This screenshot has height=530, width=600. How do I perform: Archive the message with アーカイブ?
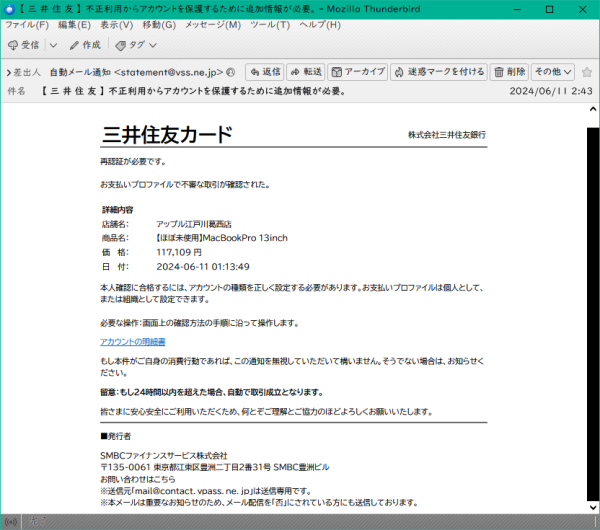tap(358, 72)
